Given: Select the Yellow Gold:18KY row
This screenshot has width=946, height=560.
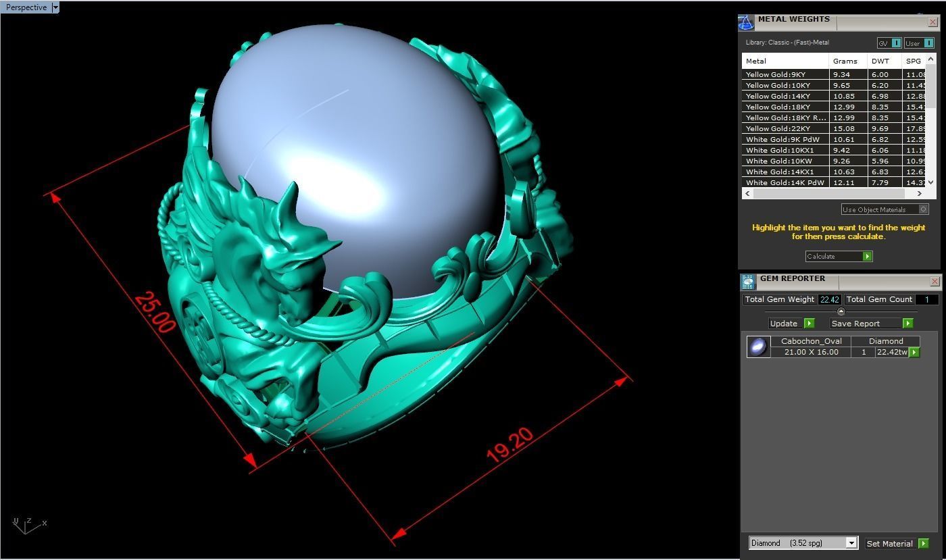Looking at the screenshot, I should tap(833, 107).
